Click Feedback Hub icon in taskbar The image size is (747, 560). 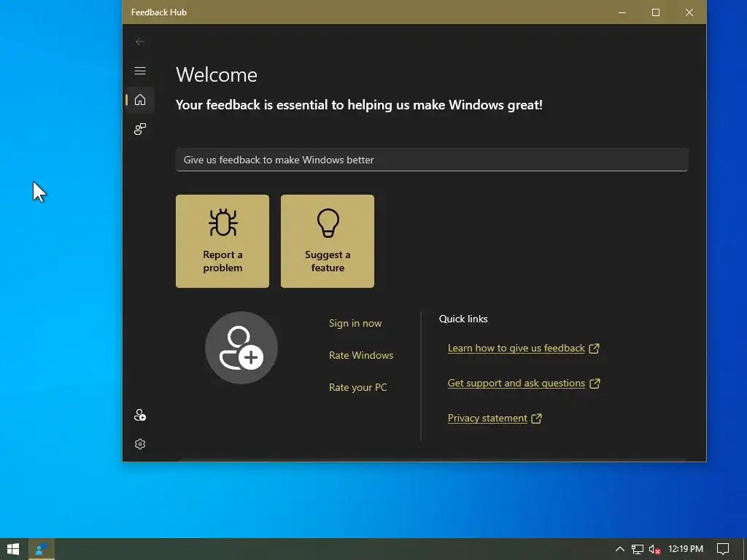(x=42, y=549)
